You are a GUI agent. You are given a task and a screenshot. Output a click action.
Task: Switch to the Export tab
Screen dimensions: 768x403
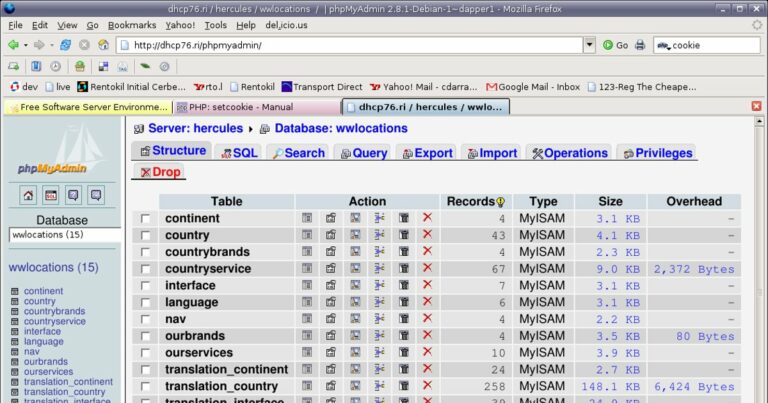click(x=425, y=153)
